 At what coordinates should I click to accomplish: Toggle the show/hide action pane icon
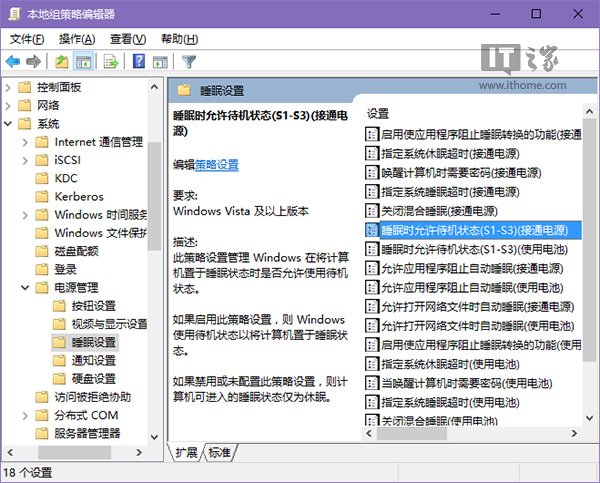160,62
